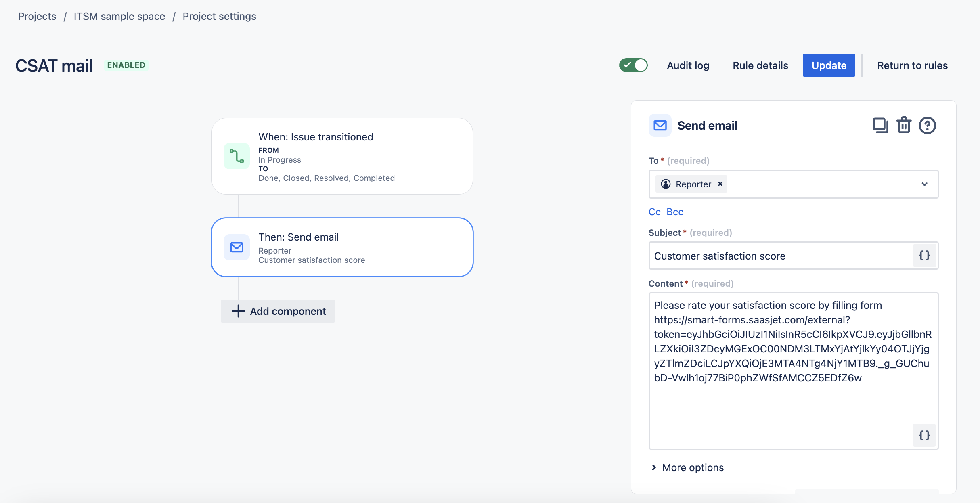The image size is (980, 503).
Task: Add a Bcc recipient
Action: click(x=675, y=212)
